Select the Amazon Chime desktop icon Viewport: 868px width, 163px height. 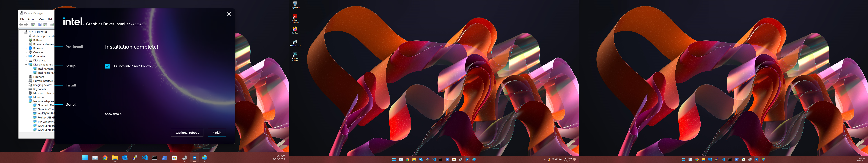point(295,57)
